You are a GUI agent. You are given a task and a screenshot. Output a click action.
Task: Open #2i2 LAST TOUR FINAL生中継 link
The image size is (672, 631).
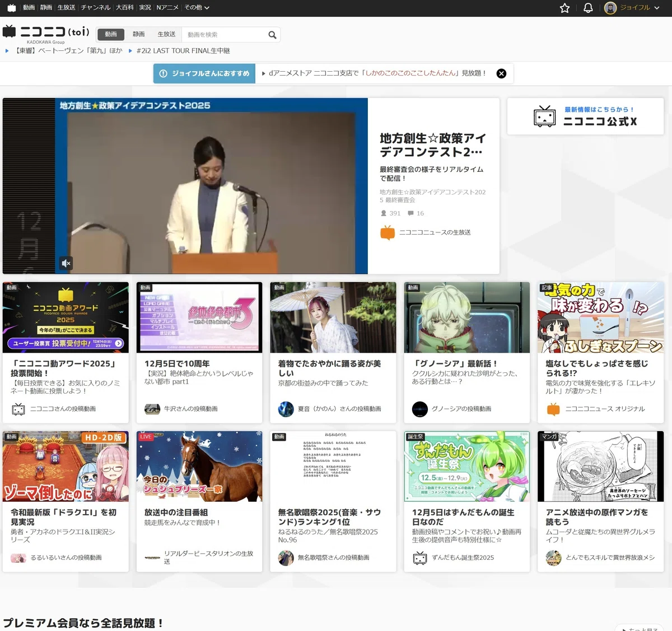click(183, 51)
